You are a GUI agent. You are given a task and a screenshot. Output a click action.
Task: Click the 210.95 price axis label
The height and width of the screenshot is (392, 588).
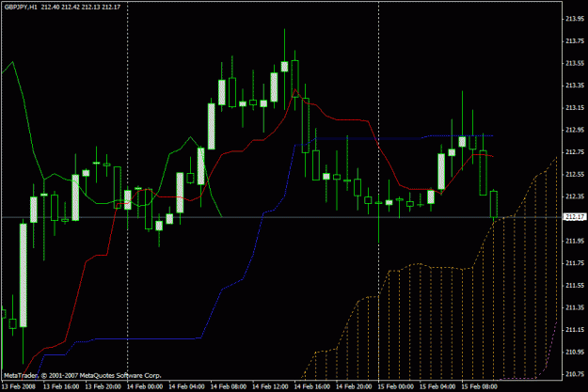point(575,352)
